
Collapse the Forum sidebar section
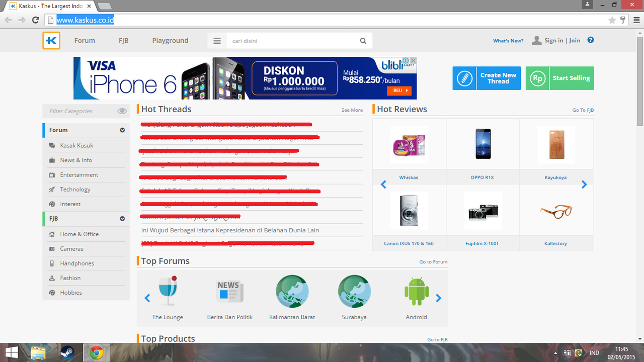(122, 130)
